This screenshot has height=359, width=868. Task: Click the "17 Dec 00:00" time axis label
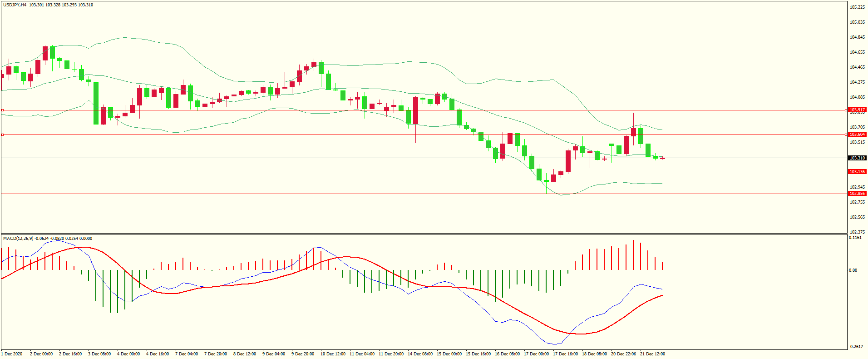(536, 354)
